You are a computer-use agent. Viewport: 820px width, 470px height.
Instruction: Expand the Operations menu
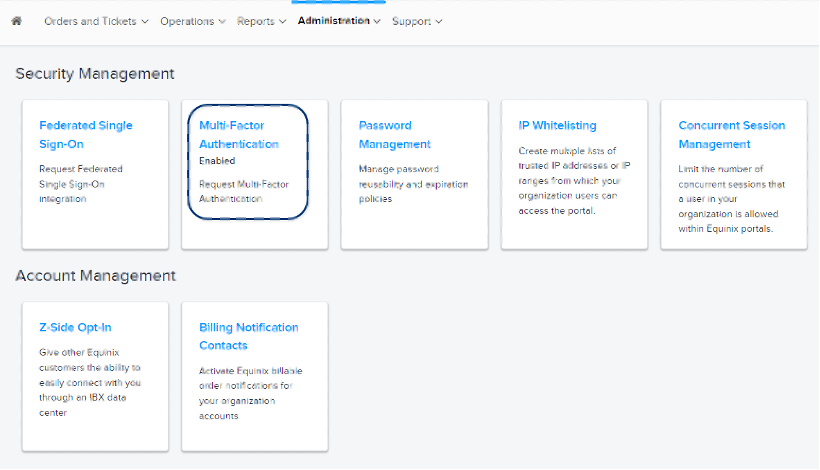(192, 21)
